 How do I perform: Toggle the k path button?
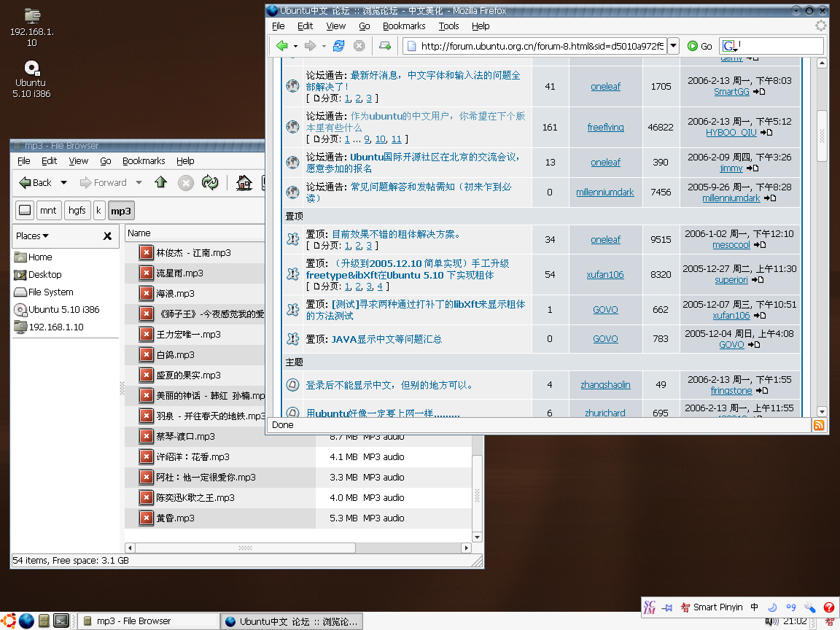click(x=98, y=211)
